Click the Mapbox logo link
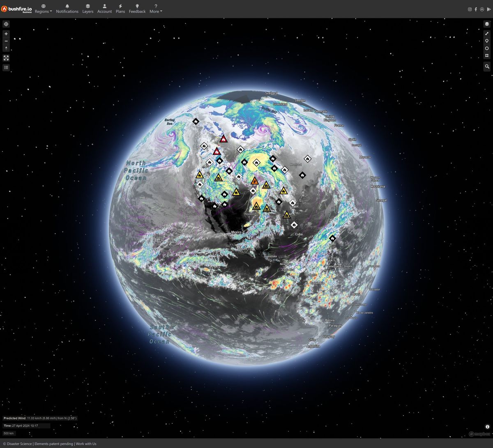Screen dimensions: 493x448 (x=479, y=434)
